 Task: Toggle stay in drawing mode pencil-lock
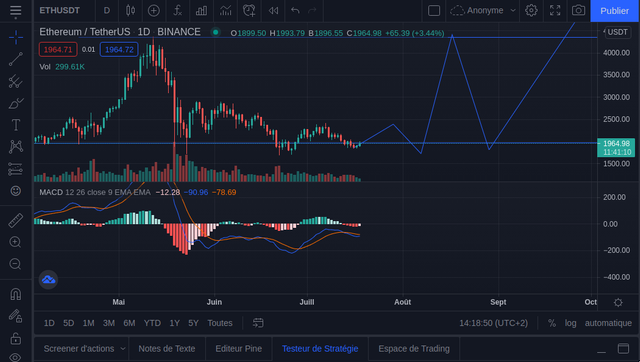(16, 316)
